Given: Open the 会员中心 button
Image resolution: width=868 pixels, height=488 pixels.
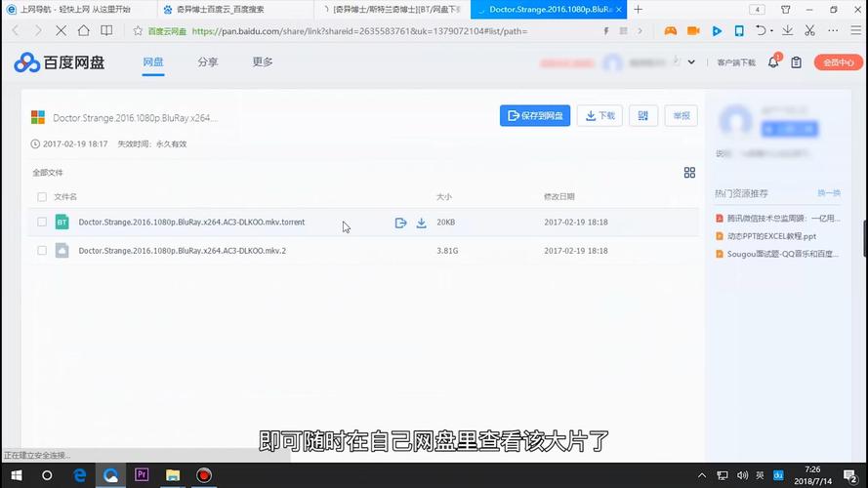Looking at the screenshot, I should tap(838, 62).
